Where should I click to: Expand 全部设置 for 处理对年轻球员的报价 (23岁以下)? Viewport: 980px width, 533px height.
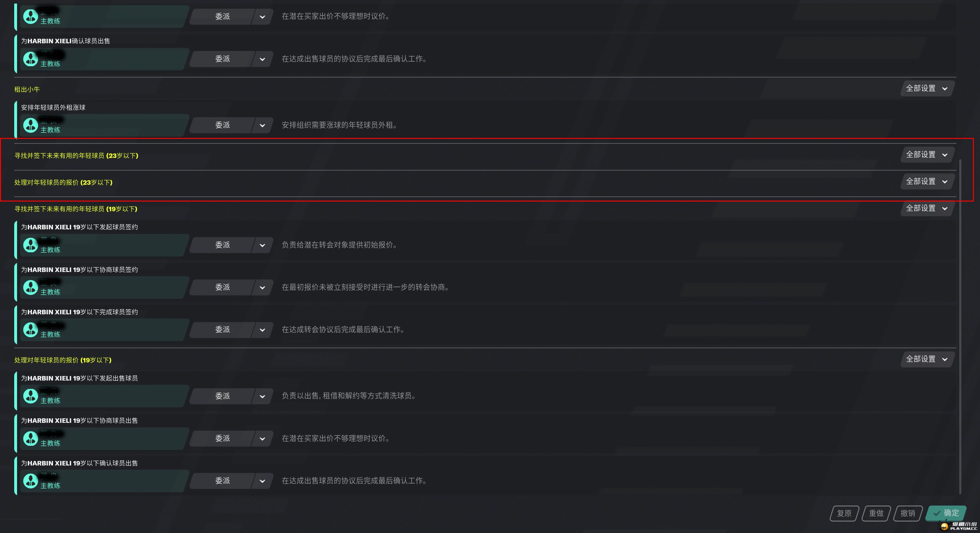coord(927,181)
